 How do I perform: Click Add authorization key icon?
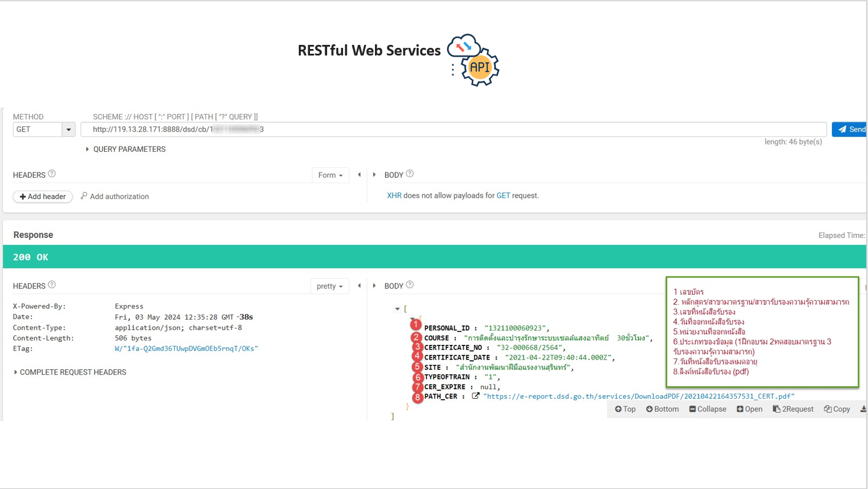[x=84, y=196]
